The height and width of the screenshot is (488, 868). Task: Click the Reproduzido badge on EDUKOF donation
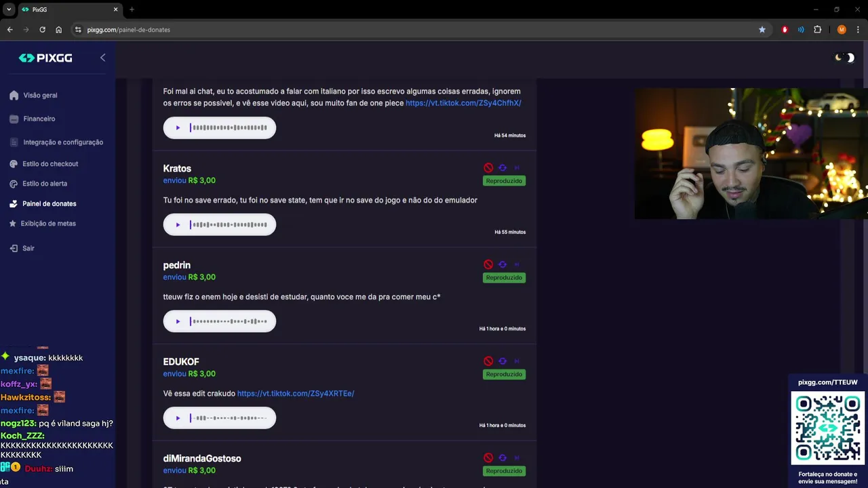[504, 374]
